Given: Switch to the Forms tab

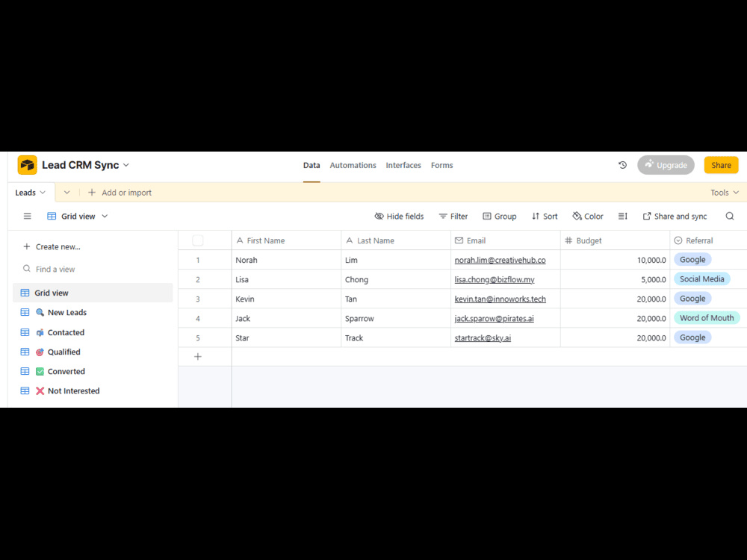Looking at the screenshot, I should [x=442, y=165].
